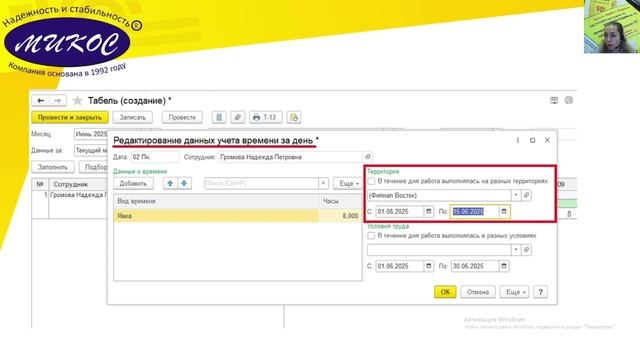The width and height of the screenshot is (640, 360).
Task: Click the Отмена button
Action: coord(478,292)
